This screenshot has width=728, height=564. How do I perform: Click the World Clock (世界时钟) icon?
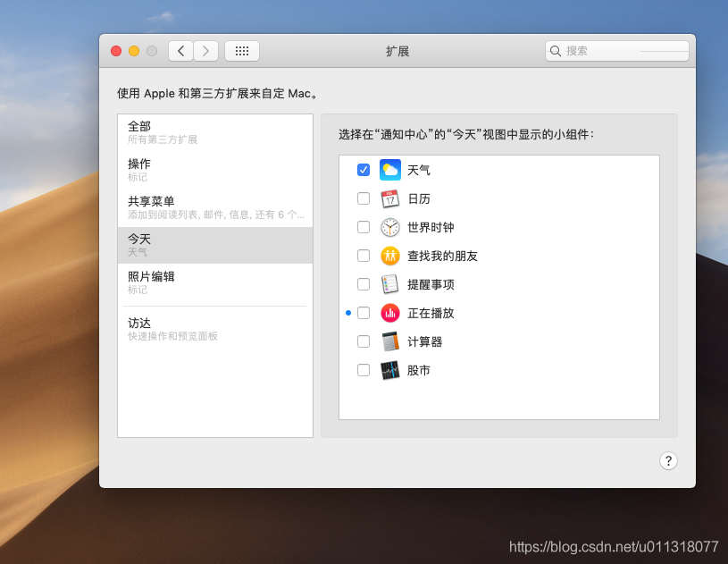coord(390,227)
